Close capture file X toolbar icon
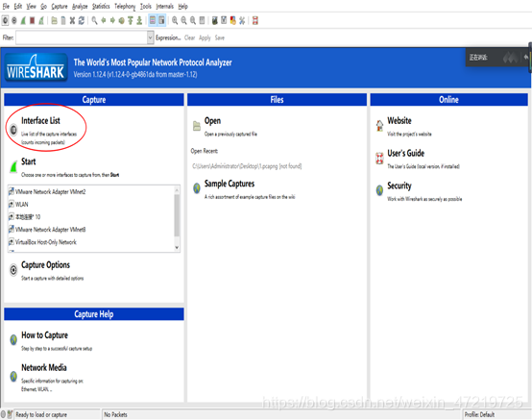This screenshot has height=420, width=532. click(72, 21)
